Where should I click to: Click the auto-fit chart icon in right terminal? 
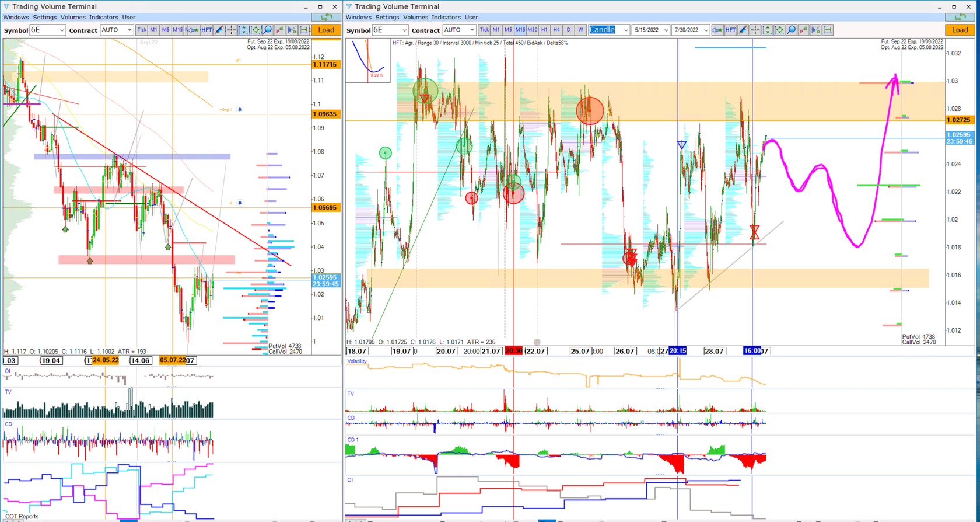pyautogui.click(x=779, y=30)
